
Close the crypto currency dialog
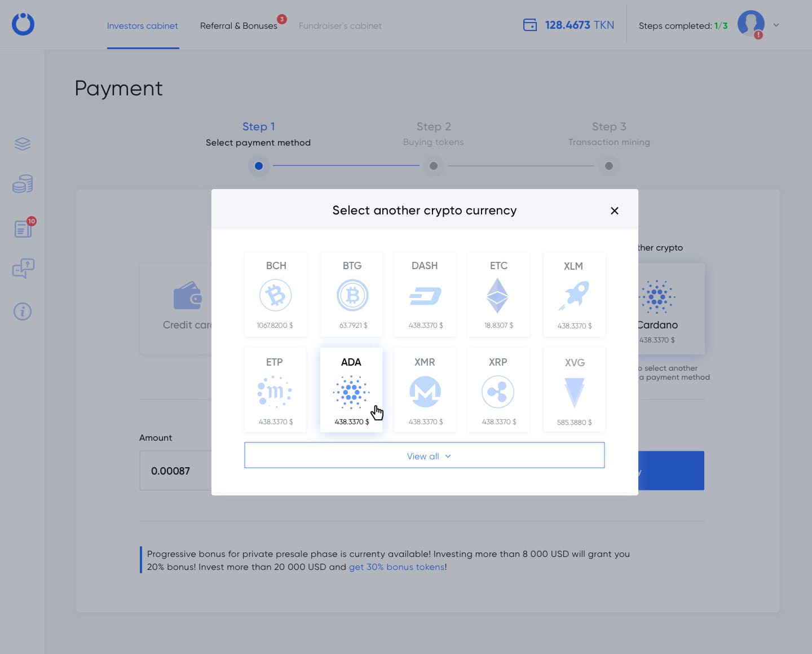tap(615, 210)
